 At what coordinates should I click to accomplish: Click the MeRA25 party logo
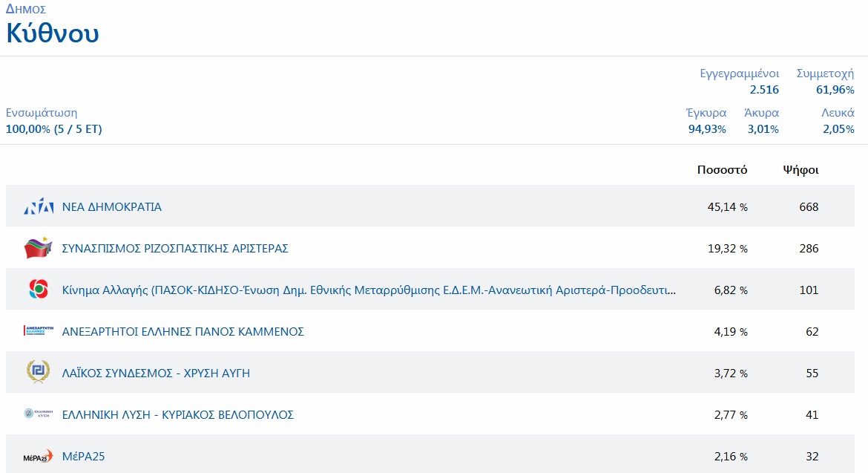39,456
